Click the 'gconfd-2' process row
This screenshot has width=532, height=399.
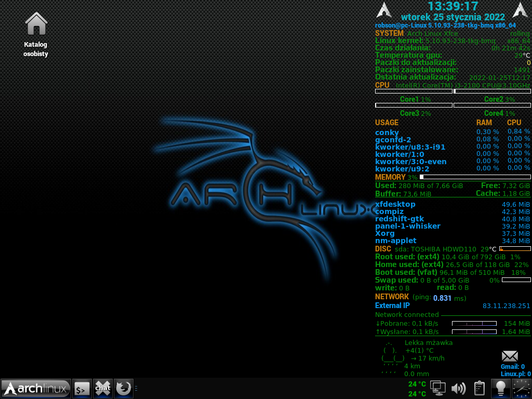[x=453, y=139]
